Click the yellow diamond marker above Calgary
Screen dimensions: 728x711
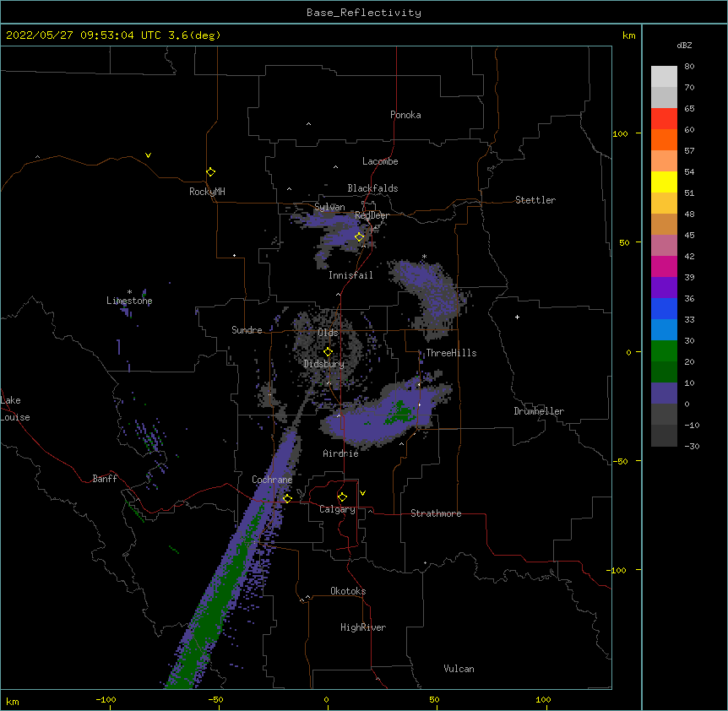342,497
